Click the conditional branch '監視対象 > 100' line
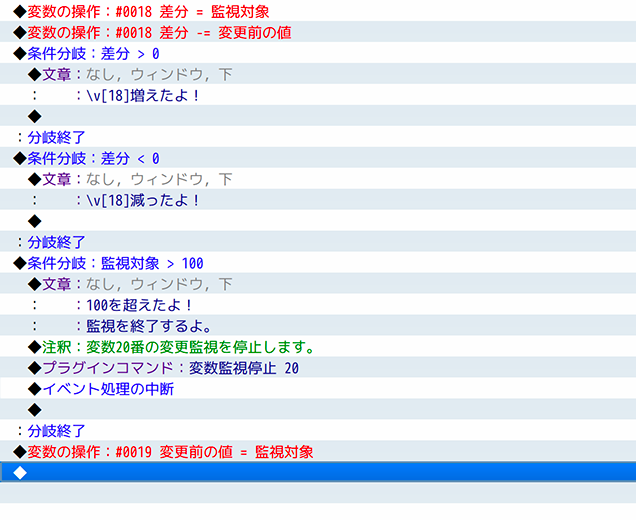This screenshot has height=520, width=636. point(108,263)
